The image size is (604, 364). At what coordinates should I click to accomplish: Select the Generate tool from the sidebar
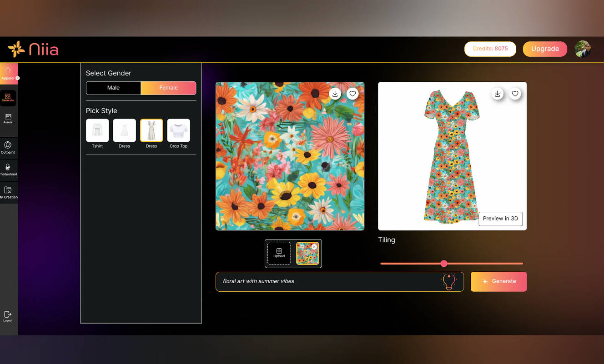[x=8, y=98]
